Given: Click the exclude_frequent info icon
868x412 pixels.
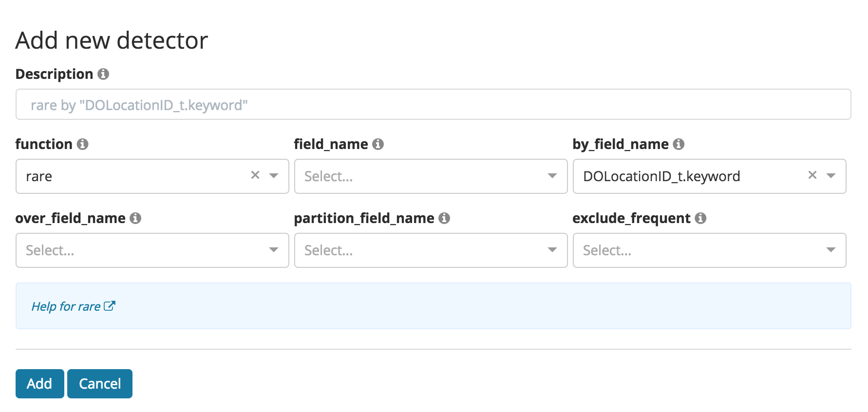Looking at the screenshot, I should [700, 218].
